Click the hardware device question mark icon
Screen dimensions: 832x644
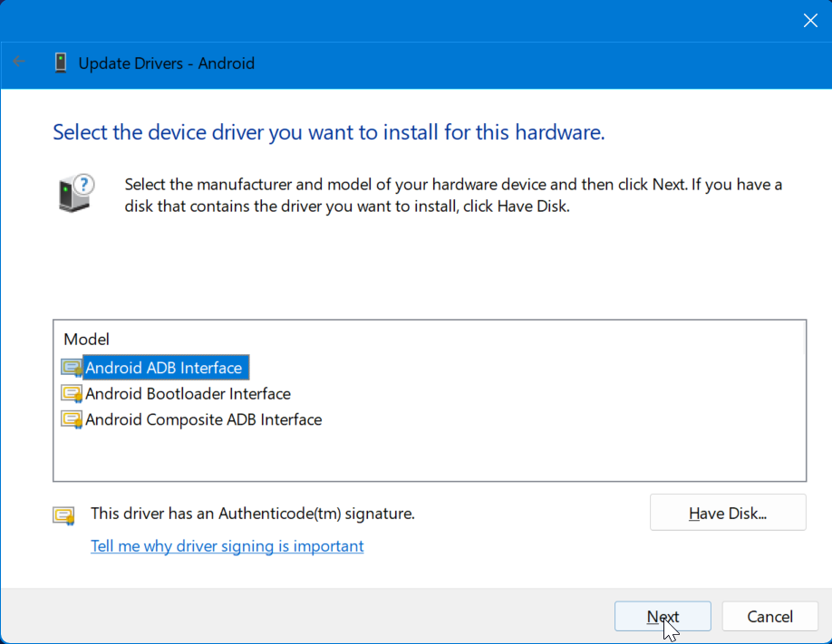click(77, 193)
